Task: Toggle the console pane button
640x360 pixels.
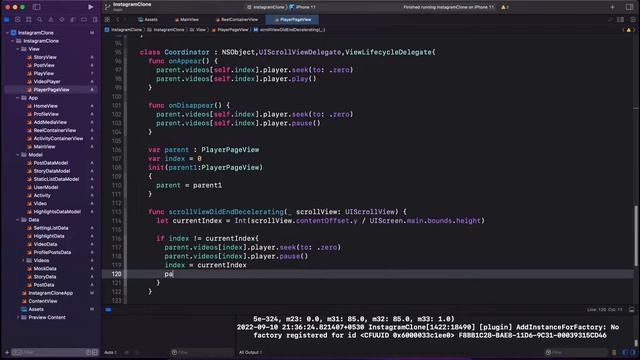Action: coord(633,352)
